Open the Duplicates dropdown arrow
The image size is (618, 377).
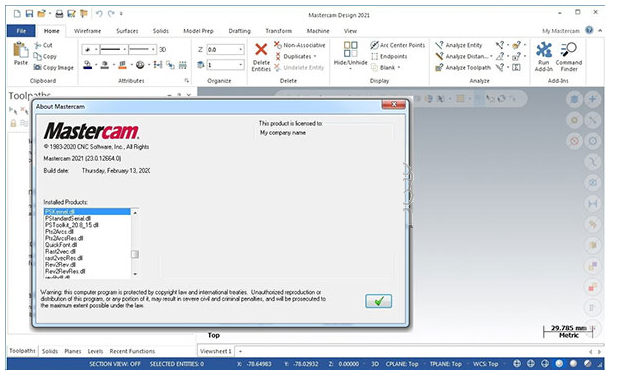coord(315,57)
